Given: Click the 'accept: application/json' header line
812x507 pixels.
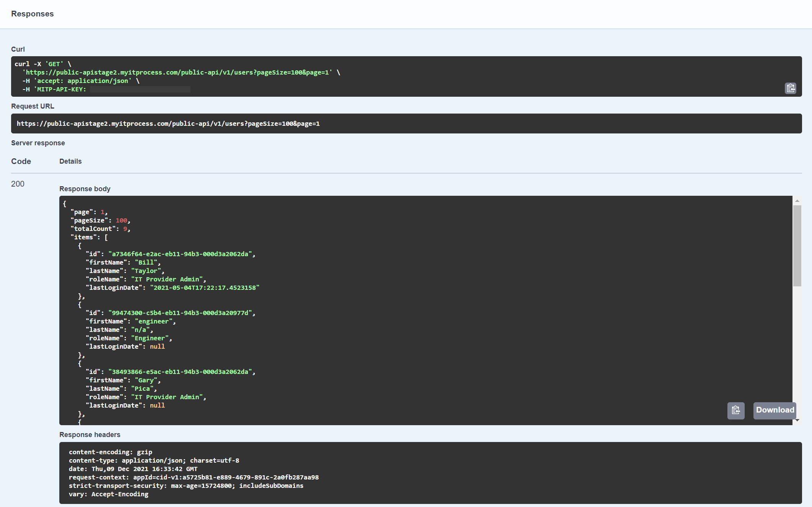Looking at the screenshot, I should point(81,81).
